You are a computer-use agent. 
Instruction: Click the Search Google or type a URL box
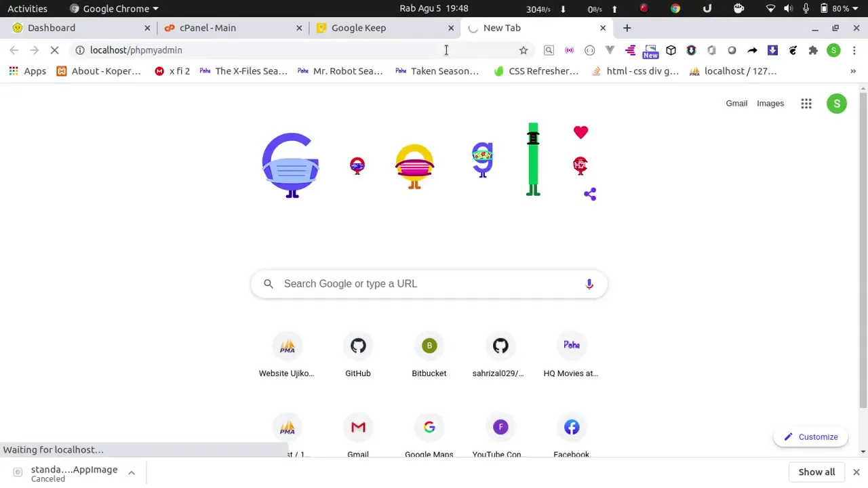pyautogui.click(x=429, y=284)
